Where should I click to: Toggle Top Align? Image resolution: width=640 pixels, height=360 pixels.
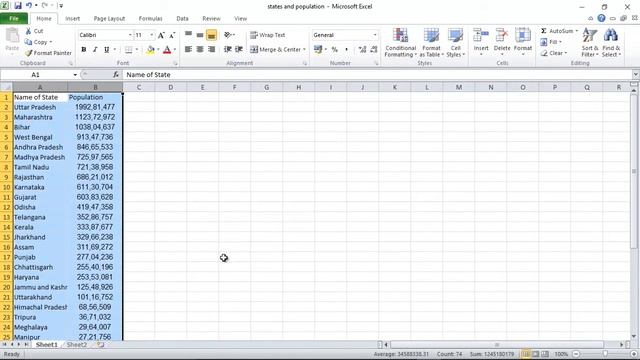point(188,35)
